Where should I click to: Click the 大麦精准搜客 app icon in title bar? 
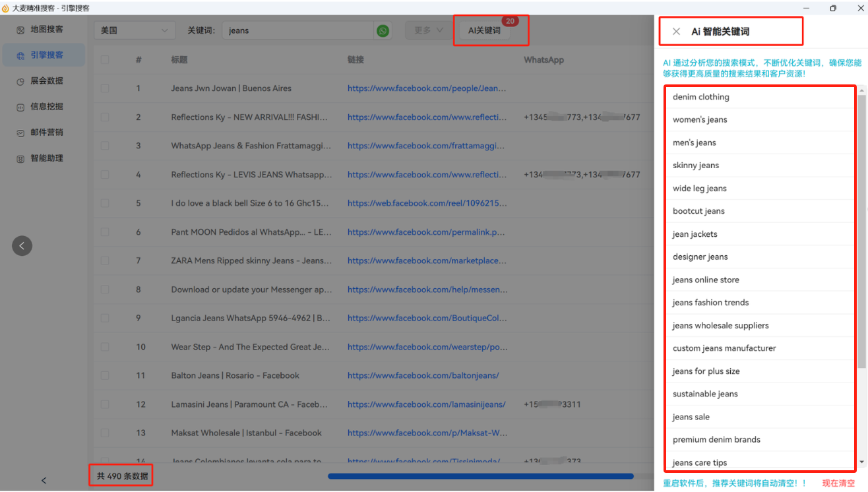pyautogui.click(x=6, y=8)
